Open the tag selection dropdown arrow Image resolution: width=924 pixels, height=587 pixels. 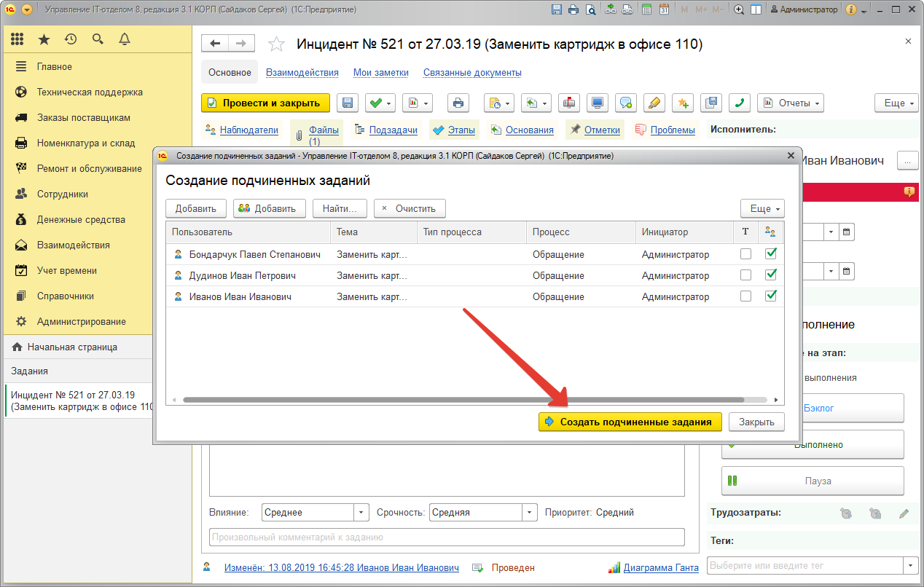tap(911, 565)
